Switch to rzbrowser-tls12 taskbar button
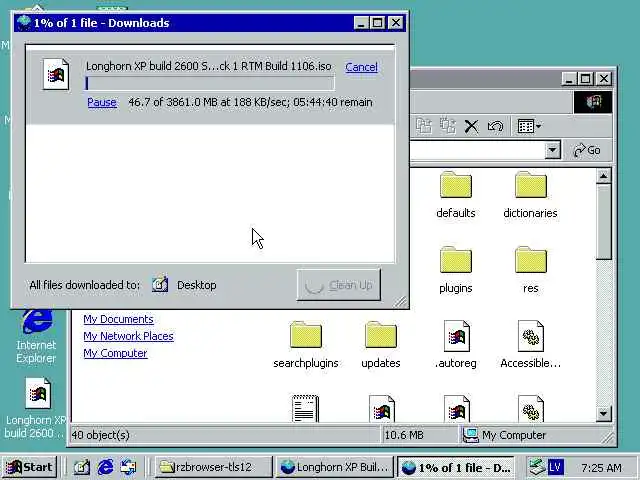 click(213, 467)
